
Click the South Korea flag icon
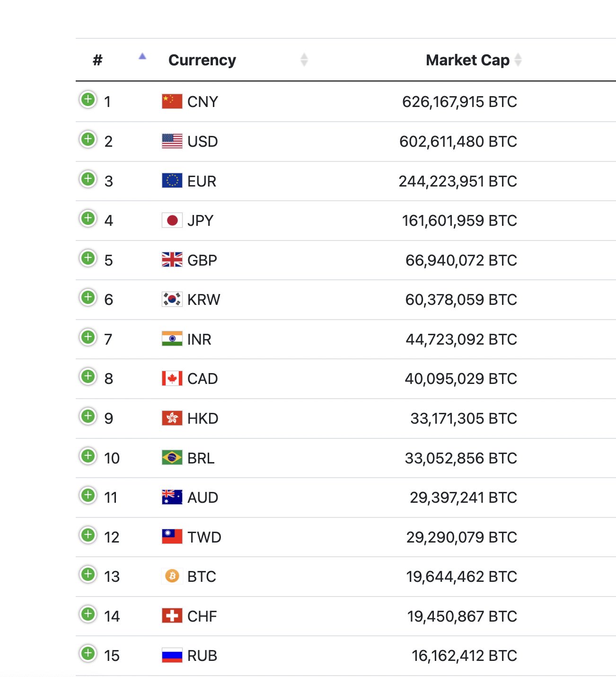click(x=172, y=299)
